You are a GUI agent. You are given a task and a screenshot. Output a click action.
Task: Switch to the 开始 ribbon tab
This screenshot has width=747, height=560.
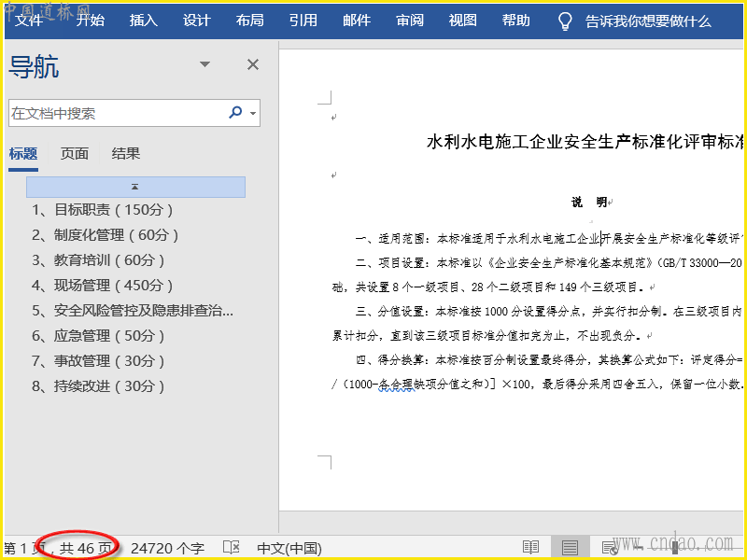click(90, 21)
